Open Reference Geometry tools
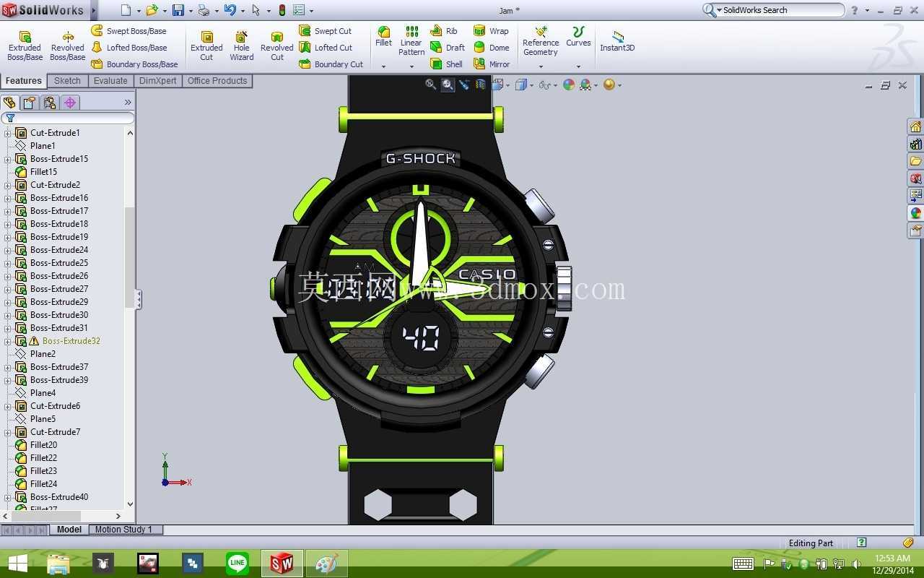 tap(541, 40)
